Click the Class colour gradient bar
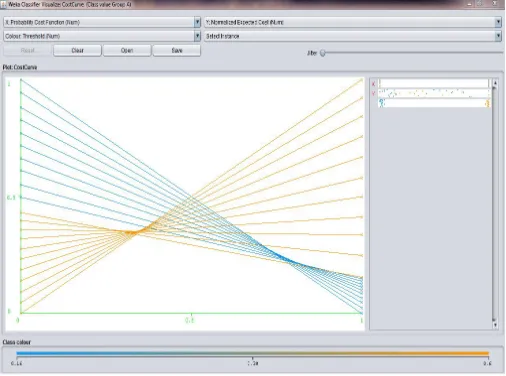Image resolution: width=506 pixels, height=376 pixels. coord(252,353)
